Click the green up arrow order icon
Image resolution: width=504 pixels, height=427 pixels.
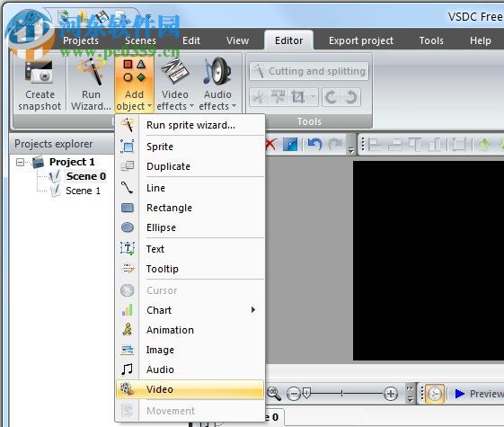(484, 144)
